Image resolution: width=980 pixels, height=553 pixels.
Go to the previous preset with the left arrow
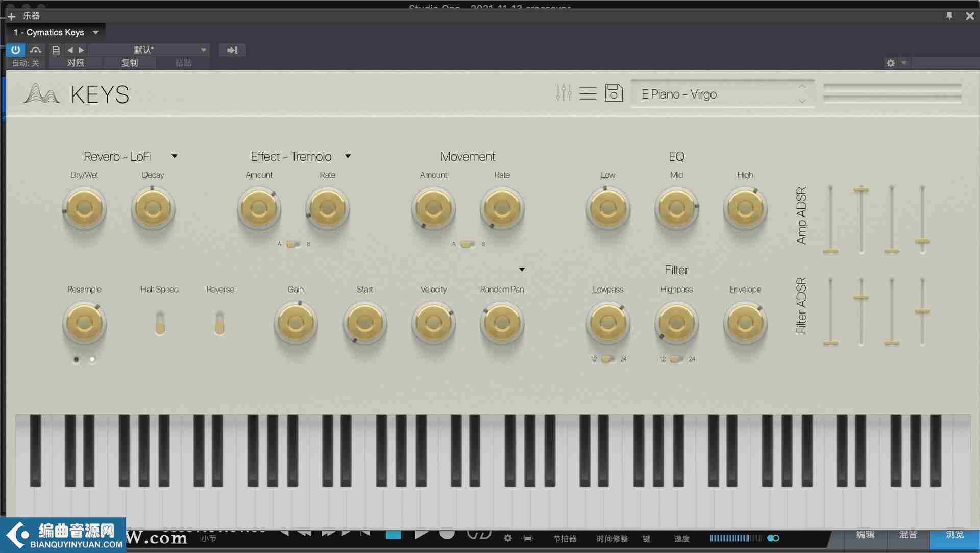[70, 50]
